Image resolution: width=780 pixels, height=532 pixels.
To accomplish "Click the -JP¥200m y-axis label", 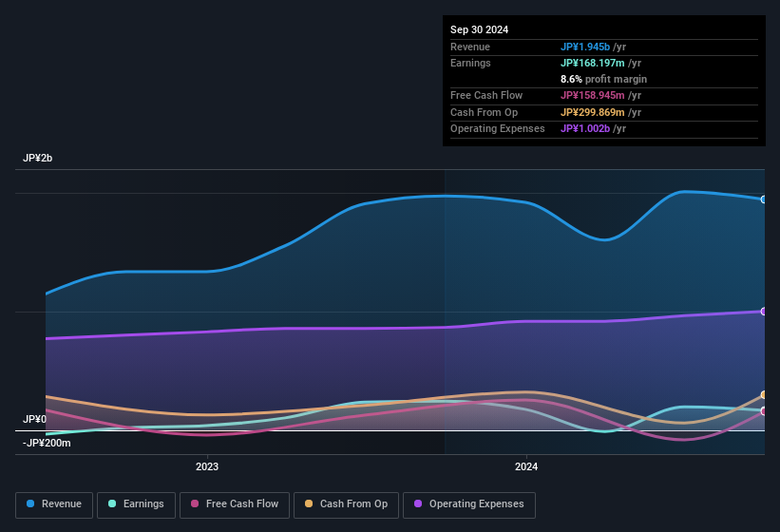I will click(47, 443).
